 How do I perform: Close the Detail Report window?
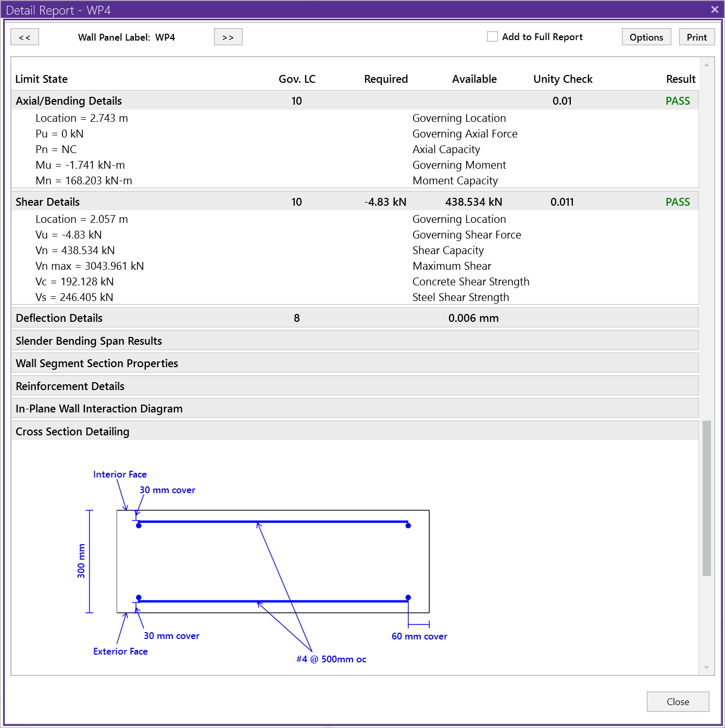point(714,9)
